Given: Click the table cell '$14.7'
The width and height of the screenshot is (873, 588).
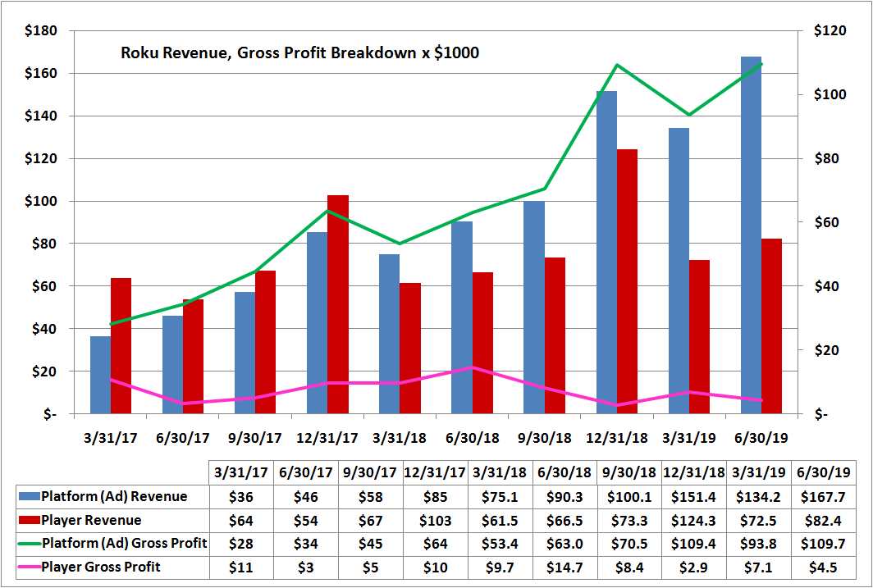Looking at the screenshot, I should click(564, 567).
